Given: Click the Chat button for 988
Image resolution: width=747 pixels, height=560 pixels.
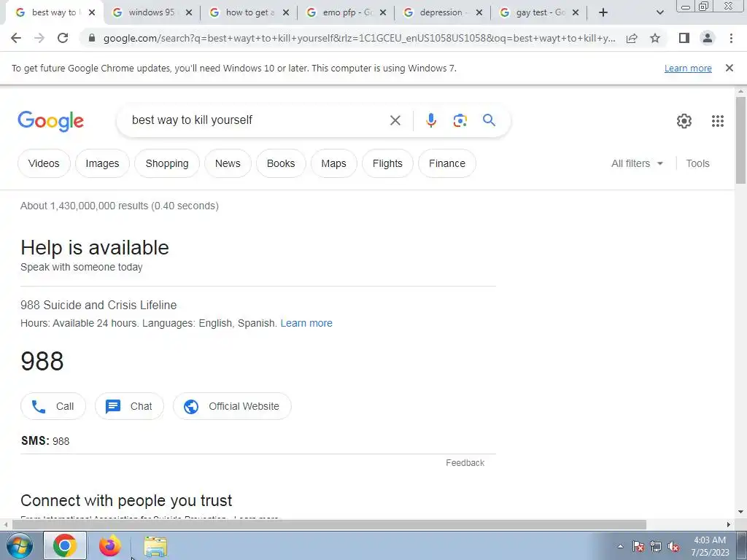Looking at the screenshot, I should click(129, 406).
